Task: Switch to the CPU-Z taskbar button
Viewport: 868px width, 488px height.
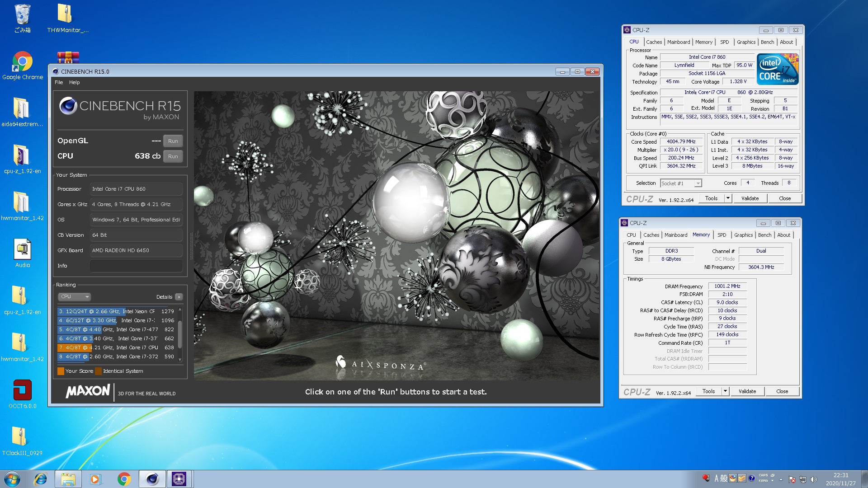Action: point(179,479)
